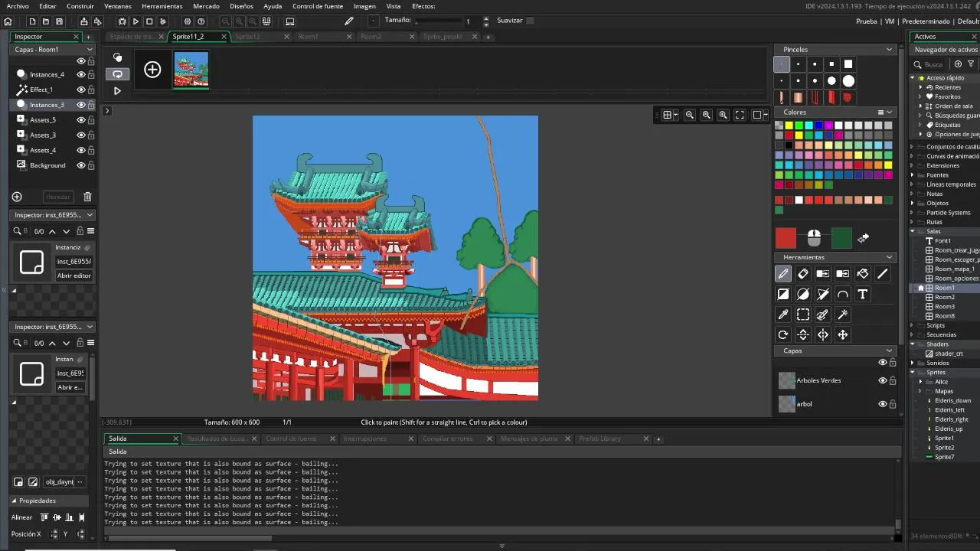Hide the Instances_4 layer
The image size is (980, 551).
80,74
